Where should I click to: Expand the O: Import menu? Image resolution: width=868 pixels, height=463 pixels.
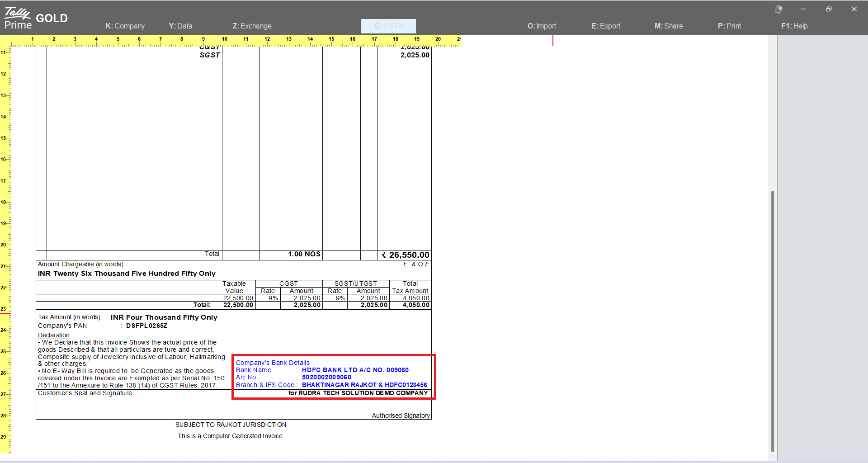[542, 26]
